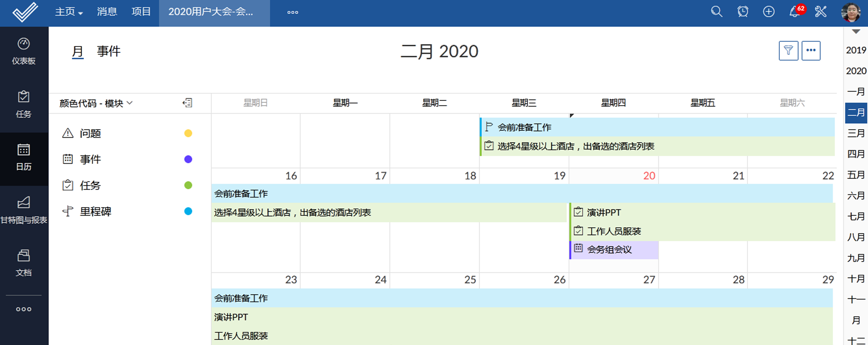Viewport: 868px width, 345px height.
Task: Click the user profile avatar
Action: pyautogui.click(x=851, y=12)
